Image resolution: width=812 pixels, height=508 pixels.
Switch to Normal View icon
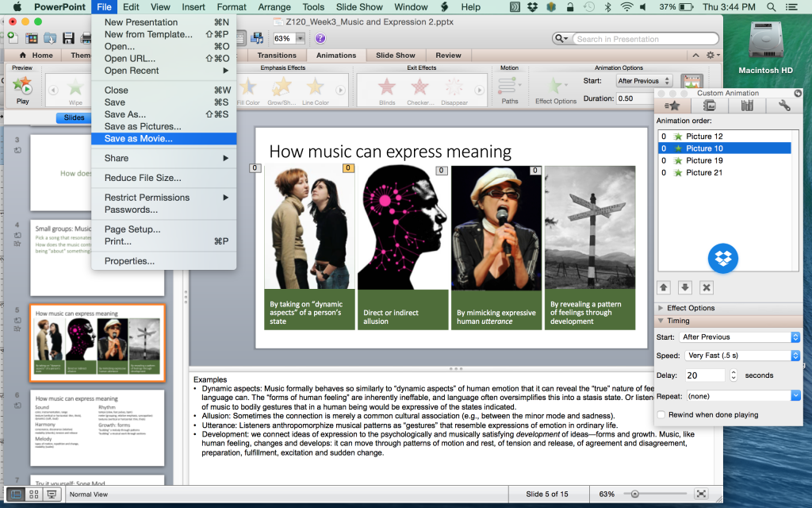pos(16,494)
